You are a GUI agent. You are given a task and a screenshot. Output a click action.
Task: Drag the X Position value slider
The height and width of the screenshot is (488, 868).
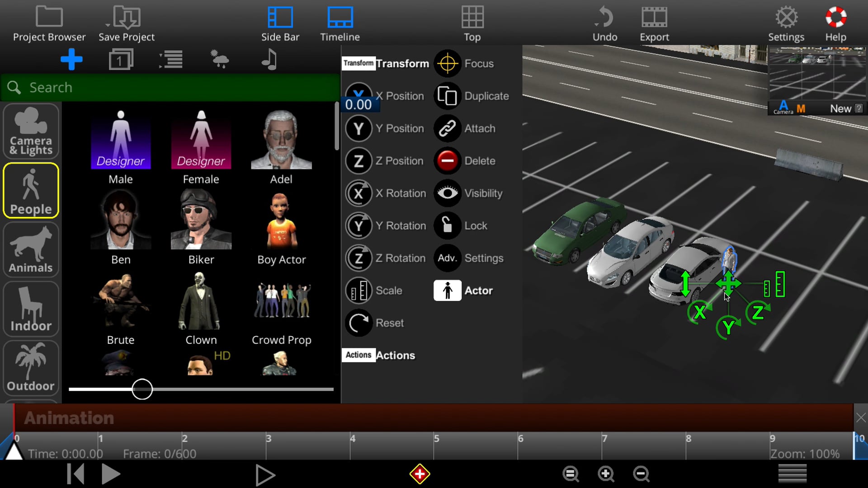[358, 104]
